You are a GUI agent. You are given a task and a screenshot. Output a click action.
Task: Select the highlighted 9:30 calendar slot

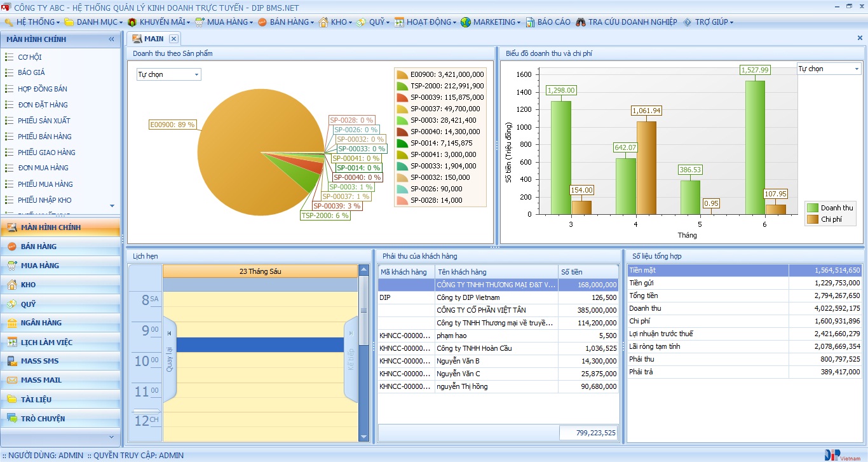pyautogui.click(x=261, y=344)
